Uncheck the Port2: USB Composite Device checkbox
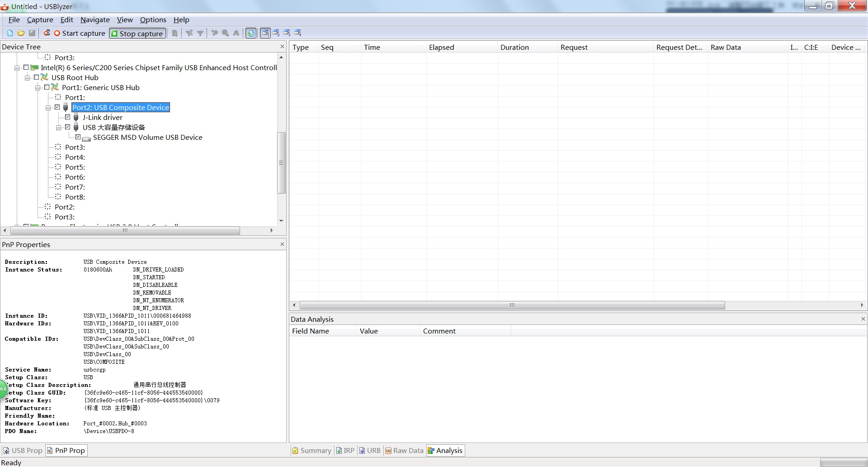 click(x=57, y=107)
